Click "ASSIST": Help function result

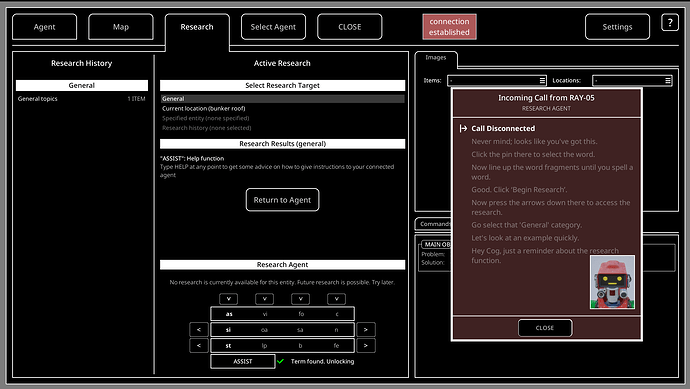point(192,158)
